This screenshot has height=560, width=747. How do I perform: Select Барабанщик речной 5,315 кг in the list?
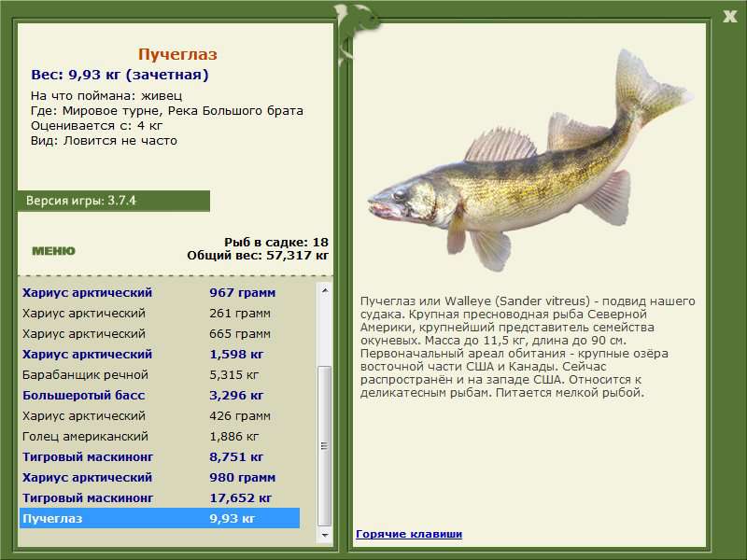(x=160, y=374)
